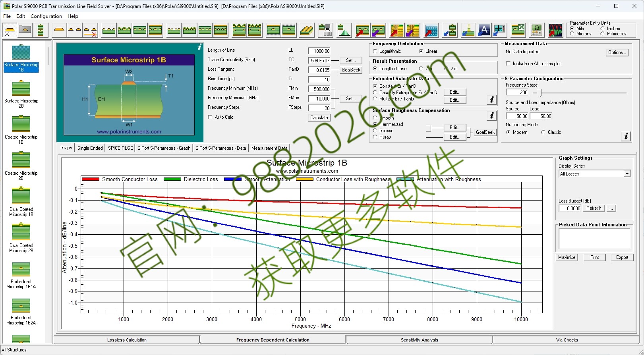This screenshot has width=644, height=355.
Task: Select the single trace structure filter icon
Action: coord(59,30)
